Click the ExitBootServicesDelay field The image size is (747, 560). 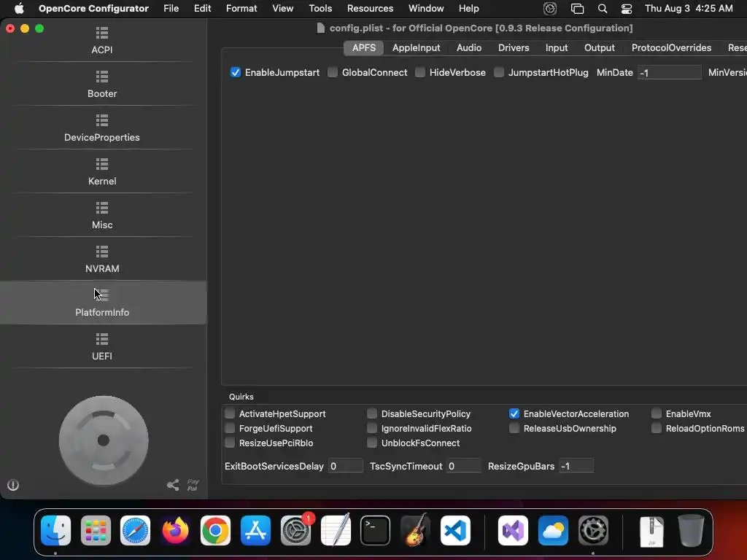(346, 466)
